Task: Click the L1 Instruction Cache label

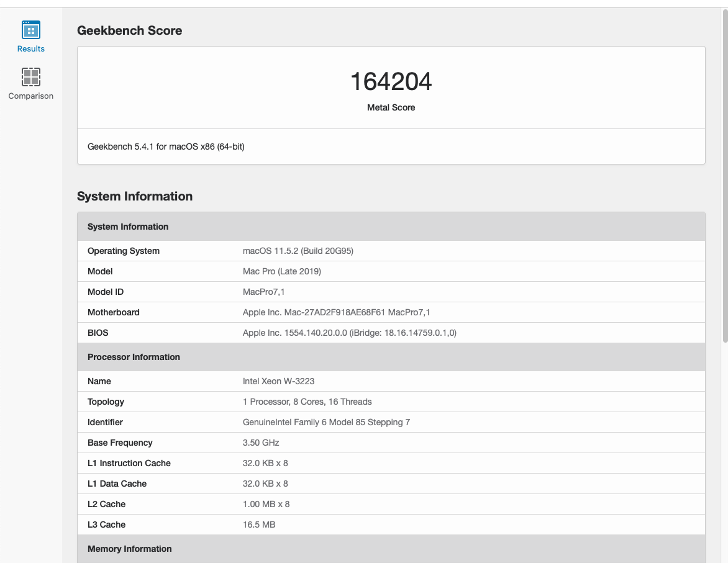Action: coord(129,463)
